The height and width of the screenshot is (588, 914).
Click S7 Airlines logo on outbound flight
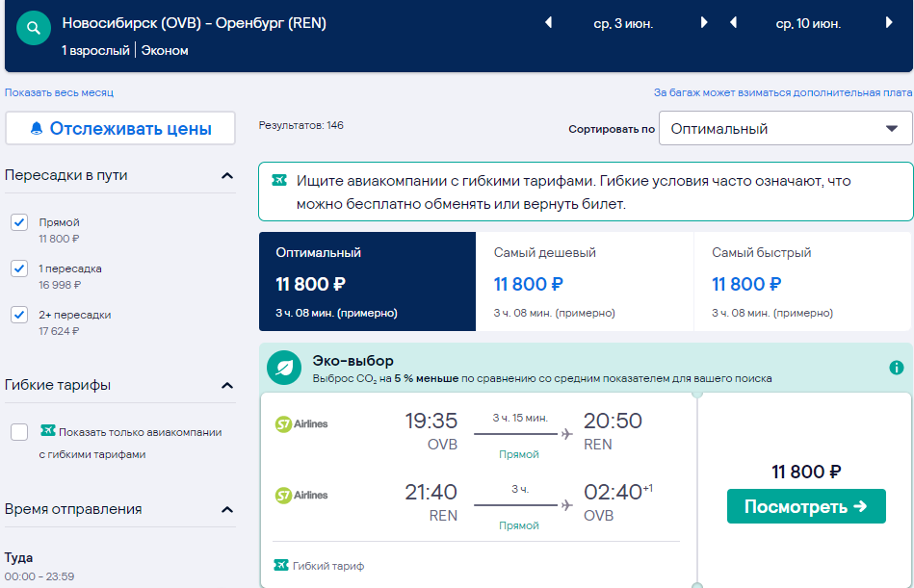301,423
